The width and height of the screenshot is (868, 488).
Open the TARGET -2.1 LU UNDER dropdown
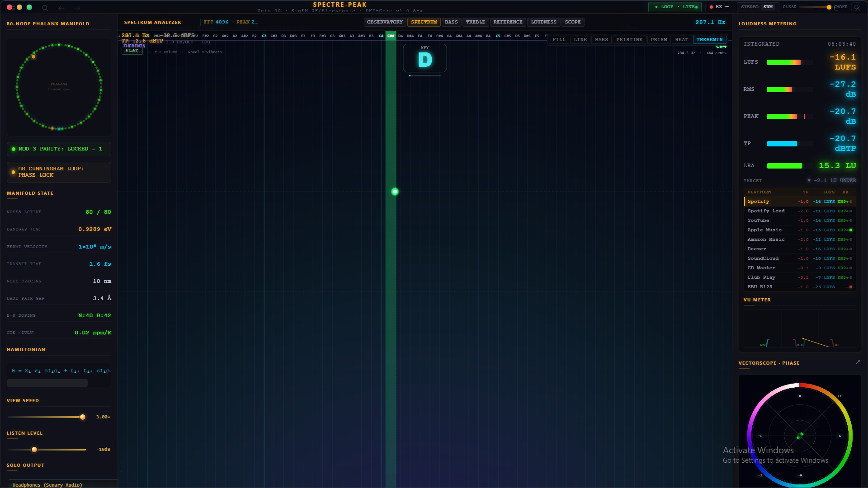click(x=831, y=180)
